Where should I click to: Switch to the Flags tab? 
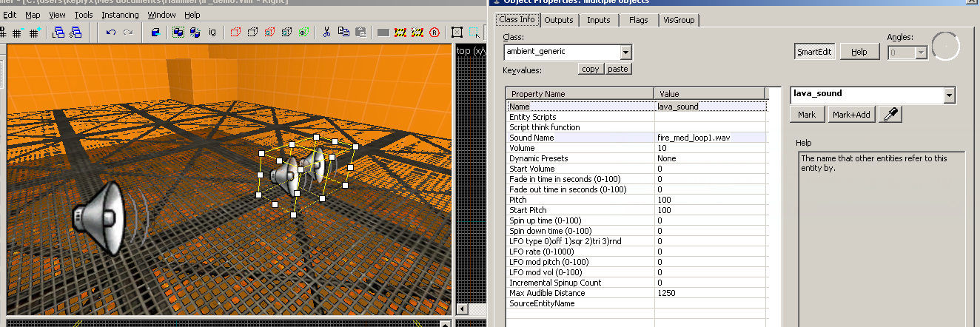[x=638, y=20]
